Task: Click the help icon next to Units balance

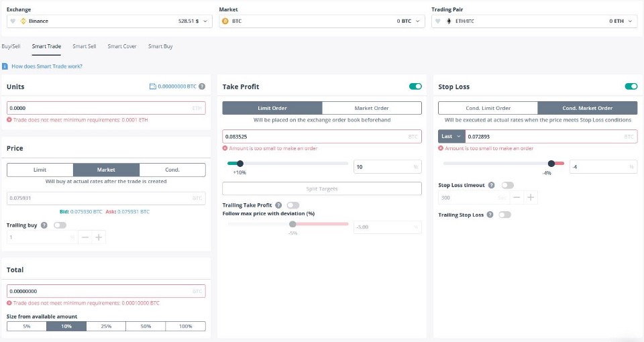Action: pos(202,87)
